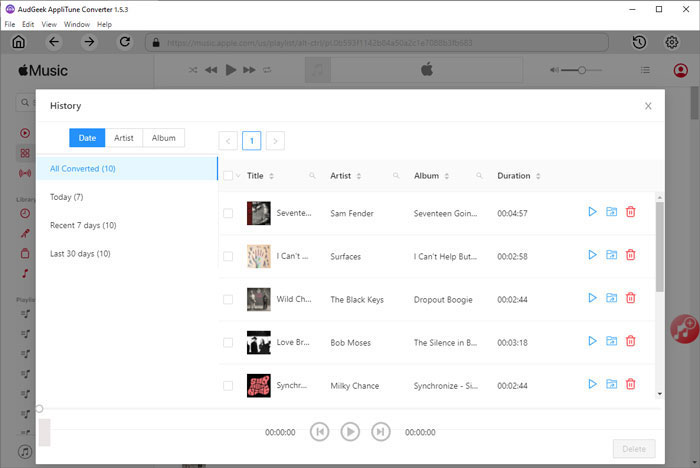Switch to Artist tab
The width and height of the screenshot is (700, 468).
pyautogui.click(x=124, y=138)
